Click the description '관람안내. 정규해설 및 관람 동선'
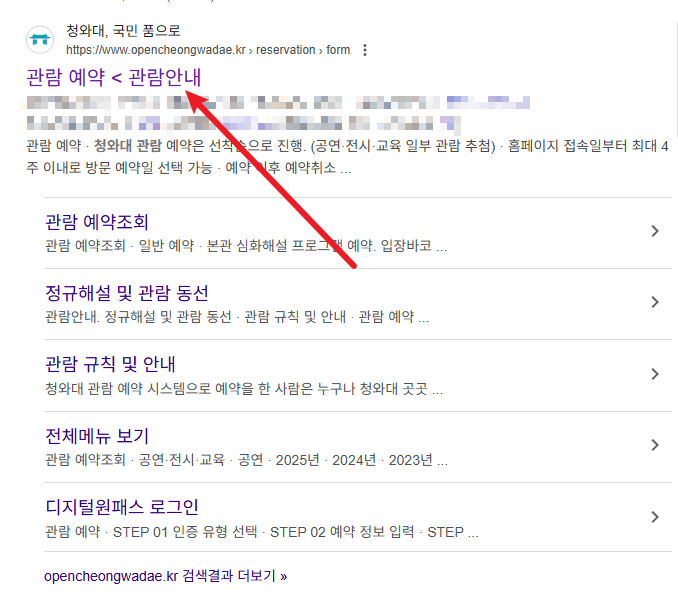 tap(237, 317)
